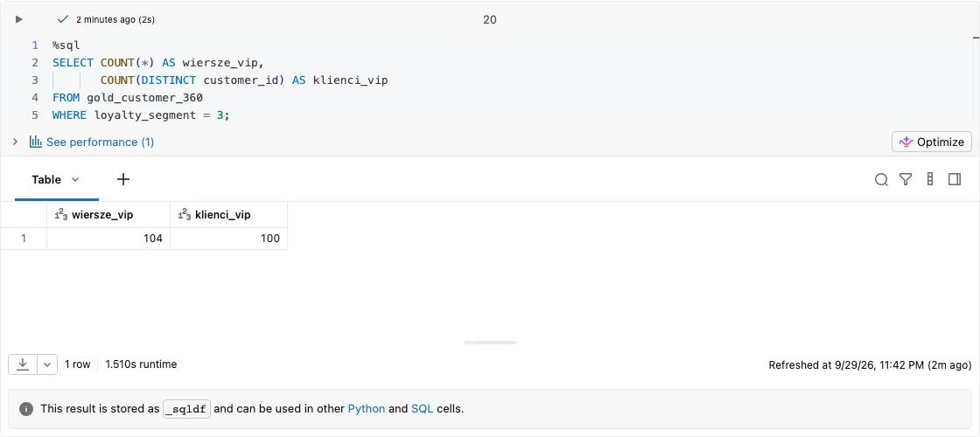Click the '2 minutes ago (2s)' run status
This screenshot has width=980, height=437.
click(x=115, y=19)
